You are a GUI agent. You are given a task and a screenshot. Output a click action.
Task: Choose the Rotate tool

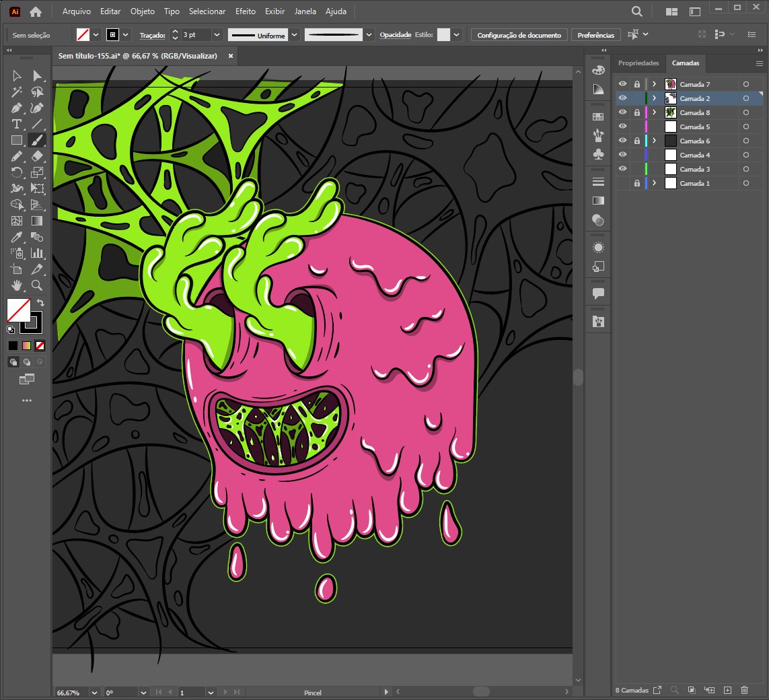17,172
